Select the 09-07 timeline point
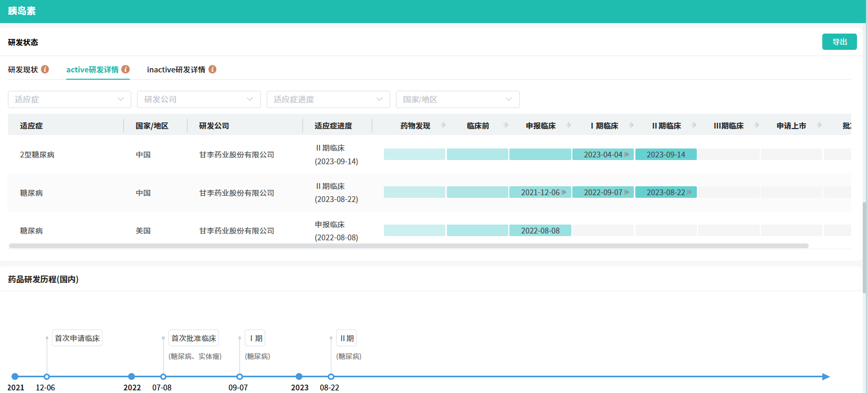Image resolution: width=868 pixels, height=393 pixels. [x=239, y=377]
